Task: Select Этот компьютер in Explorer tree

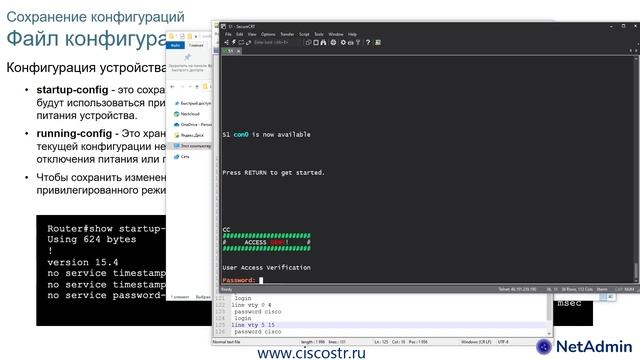Action: coord(192,146)
